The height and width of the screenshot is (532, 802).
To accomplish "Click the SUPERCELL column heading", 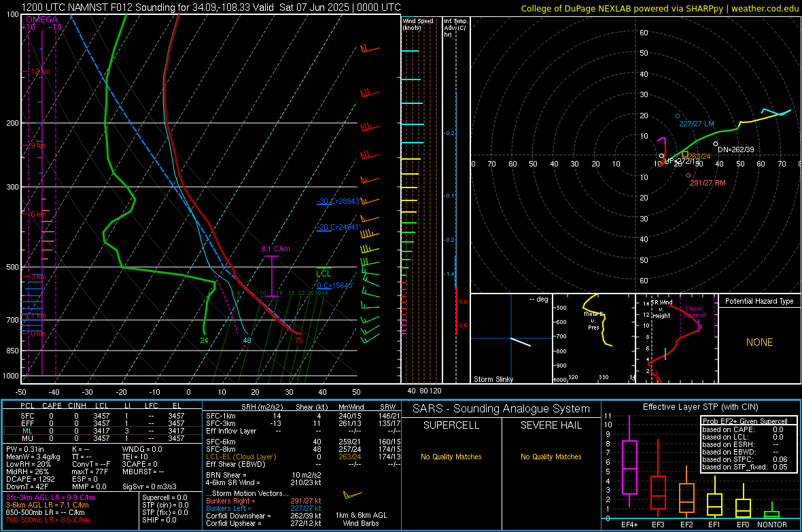I will point(451,425).
